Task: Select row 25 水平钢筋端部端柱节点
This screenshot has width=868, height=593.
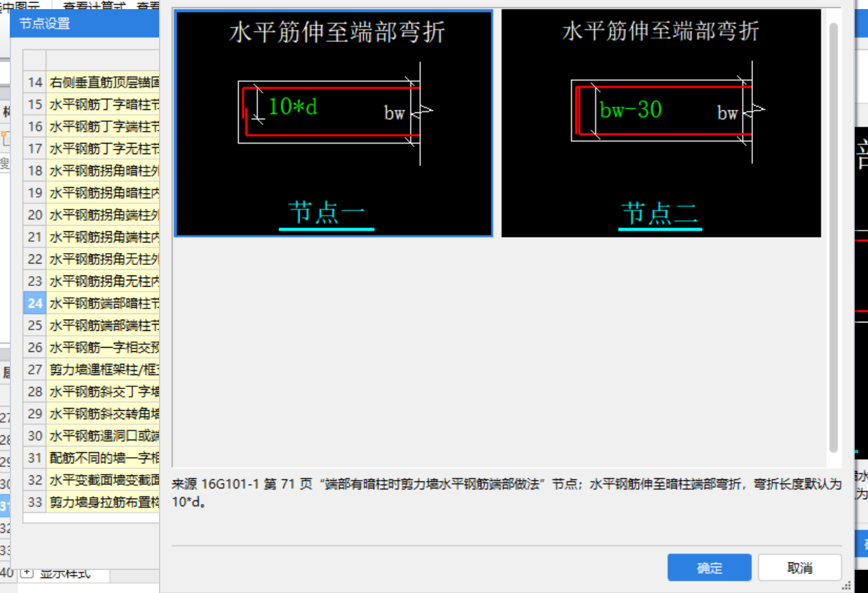Action: (104, 325)
